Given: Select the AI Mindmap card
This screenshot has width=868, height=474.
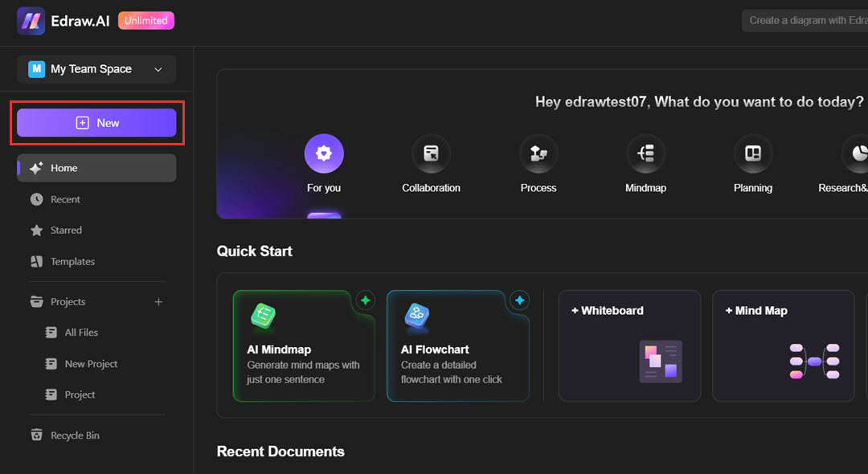Looking at the screenshot, I should 304,345.
